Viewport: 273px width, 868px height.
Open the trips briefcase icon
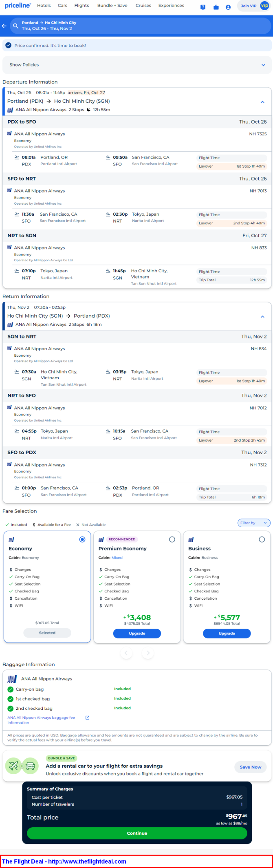[216, 7]
